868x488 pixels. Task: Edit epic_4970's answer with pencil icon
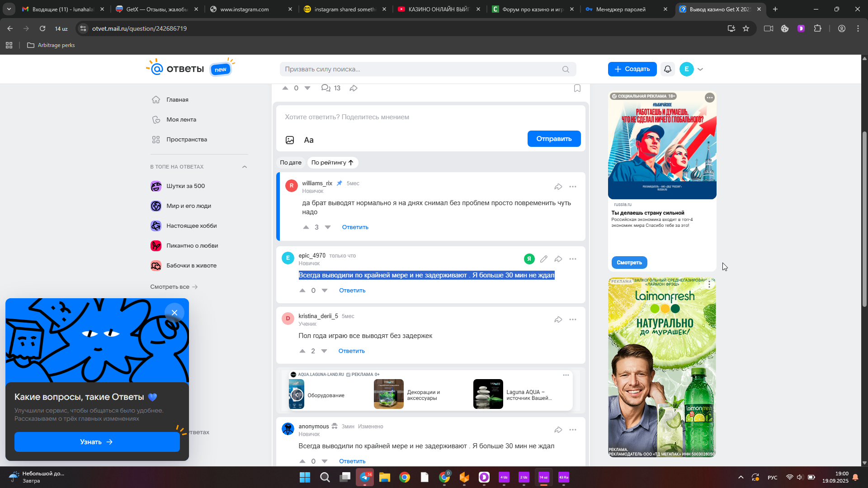[544, 259]
